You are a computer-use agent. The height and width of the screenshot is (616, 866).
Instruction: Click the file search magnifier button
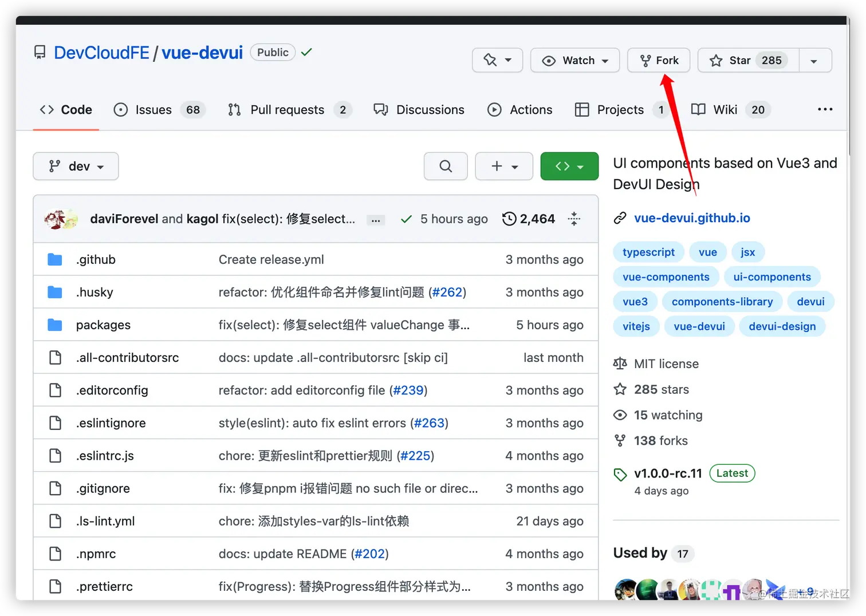point(446,166)
